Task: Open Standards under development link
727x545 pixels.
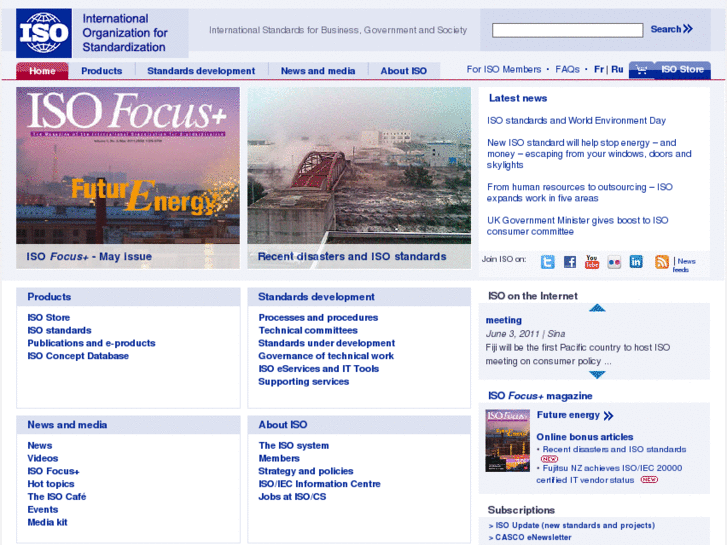Action: pyautogui.click(x=326, y=343)
